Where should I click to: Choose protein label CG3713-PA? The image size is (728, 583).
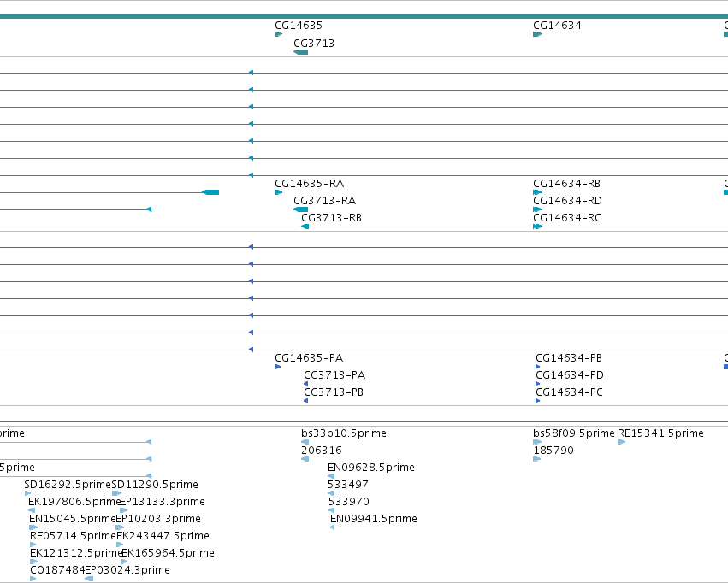click(334, 375)
